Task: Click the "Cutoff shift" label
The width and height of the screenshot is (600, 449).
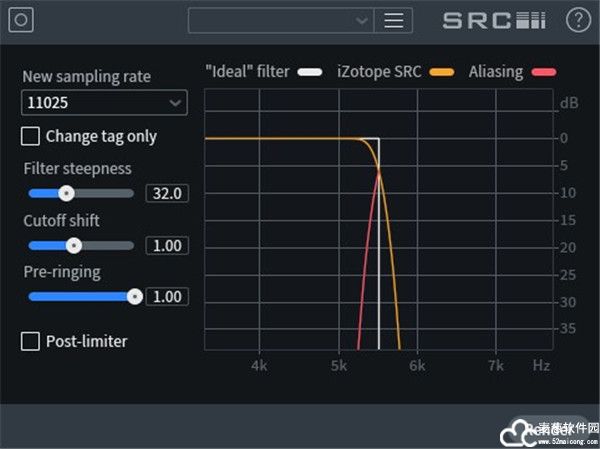Action: (x=61, y=221)
